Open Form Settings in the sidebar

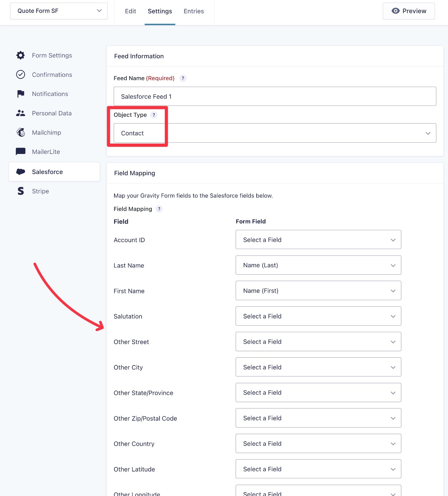(52, 55)
